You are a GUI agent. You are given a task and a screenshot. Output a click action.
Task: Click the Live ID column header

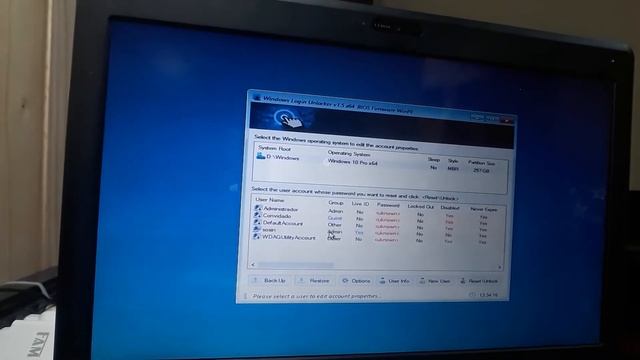pos(360,203)
